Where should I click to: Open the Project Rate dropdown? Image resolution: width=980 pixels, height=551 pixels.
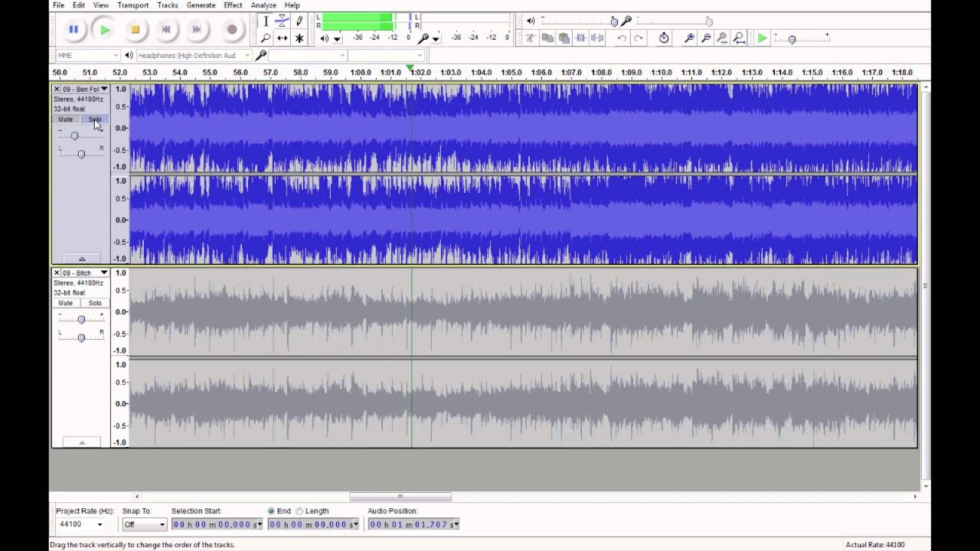81,524
